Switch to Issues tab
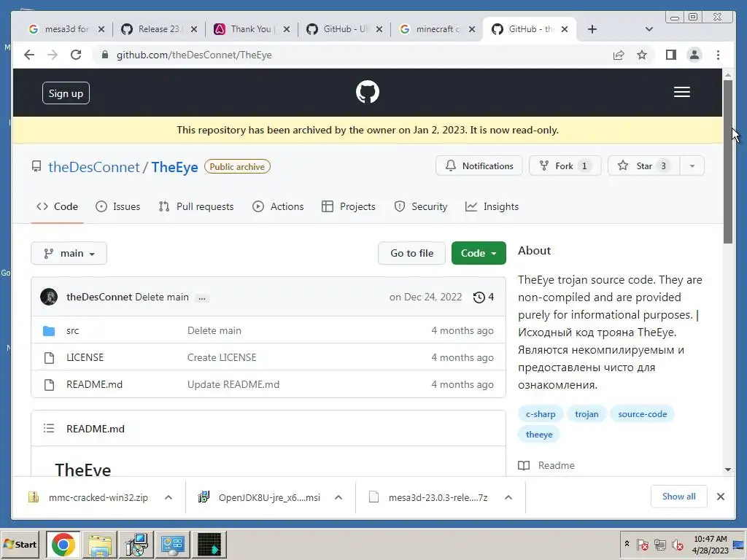The width and height of the screenshot is (747, 560). click(x=117, y=206)
